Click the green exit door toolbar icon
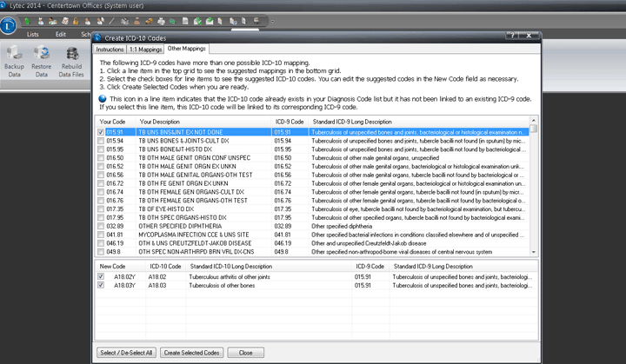This screenshot has height=364, width=626. (27, 21)
